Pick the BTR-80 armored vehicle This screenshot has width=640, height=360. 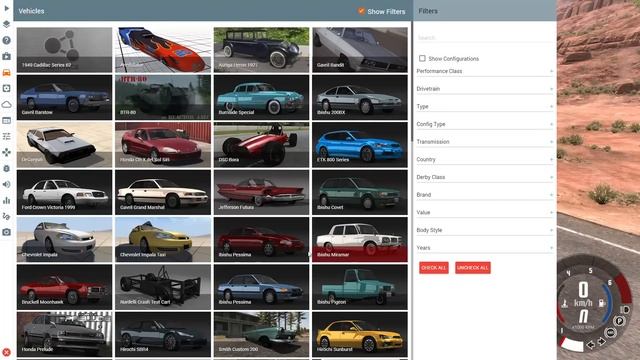point(163,97)
